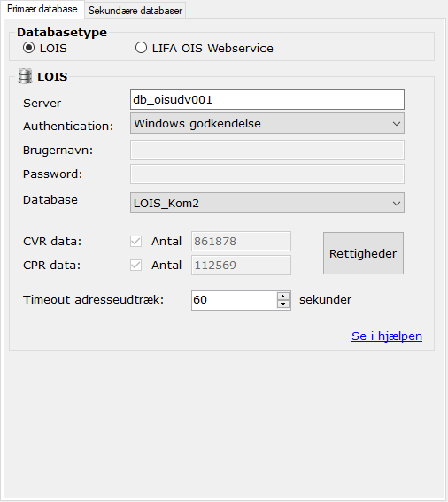Open the Database dropdown showing LOIS_Kom2
The height and width of the screenshot is (502, 448).
point(267,203)
